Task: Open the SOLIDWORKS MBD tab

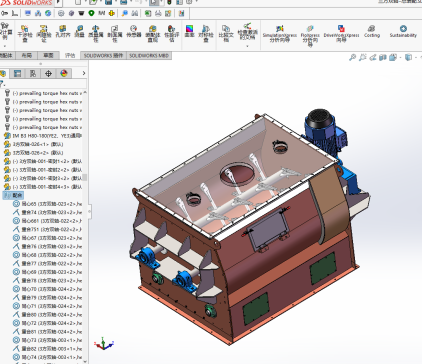Action: [149, 55]
